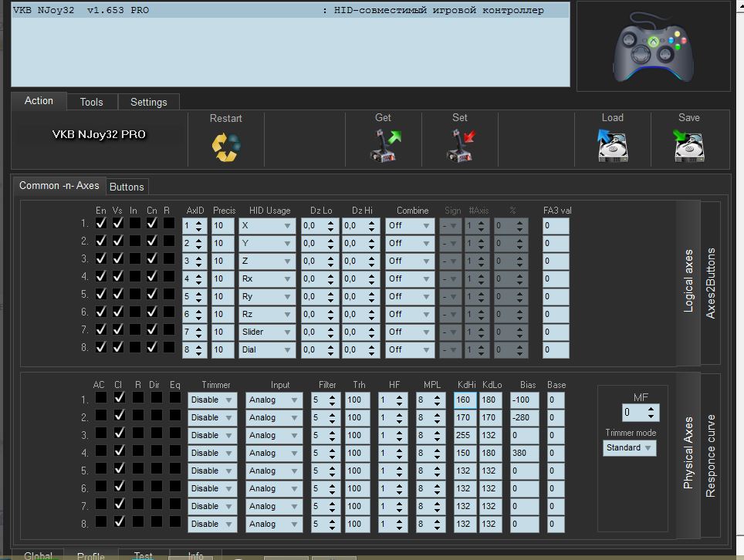Open the Axes2Buttons side panel

point(711,283)
